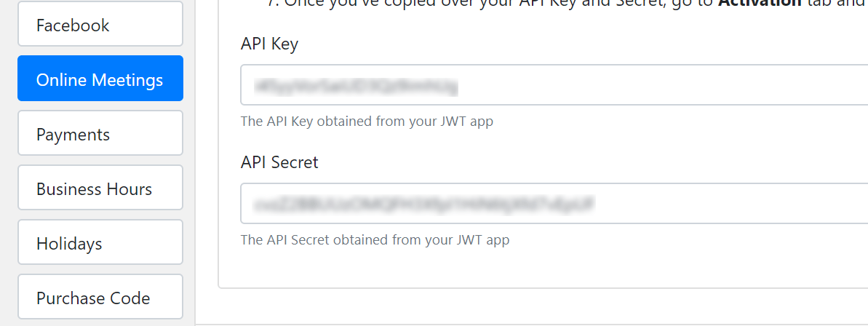The width and height of the screenshot is (868, 326).
Task: Open the Facebook settings tab
Action: [x=100, y=24]
